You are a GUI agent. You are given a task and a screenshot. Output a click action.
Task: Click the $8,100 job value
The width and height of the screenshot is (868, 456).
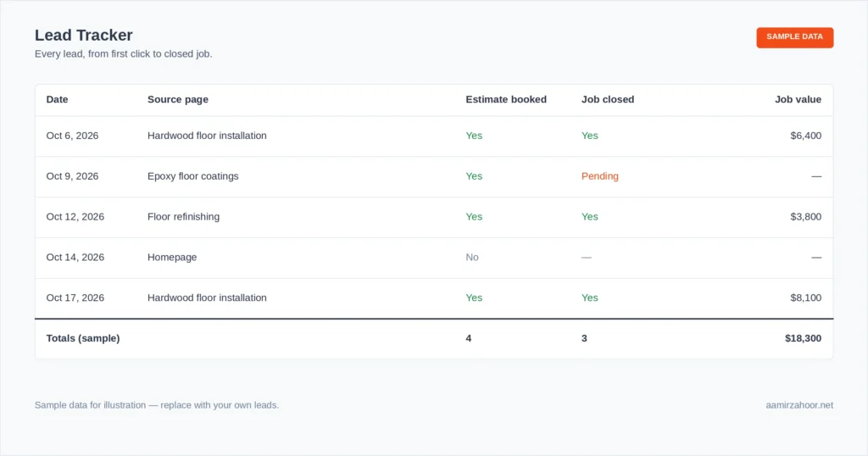805,298
